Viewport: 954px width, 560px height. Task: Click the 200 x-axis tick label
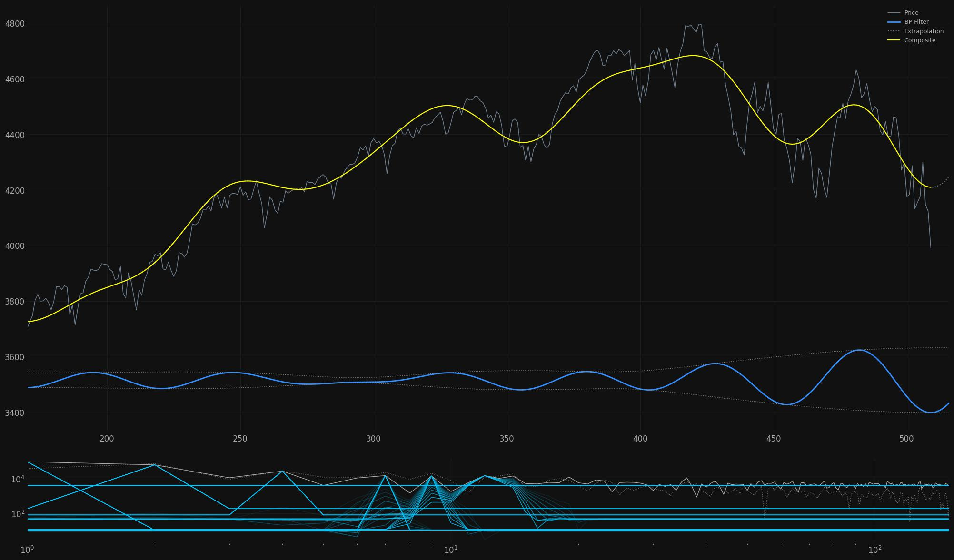pyautogui.click(x=107, y=439)
